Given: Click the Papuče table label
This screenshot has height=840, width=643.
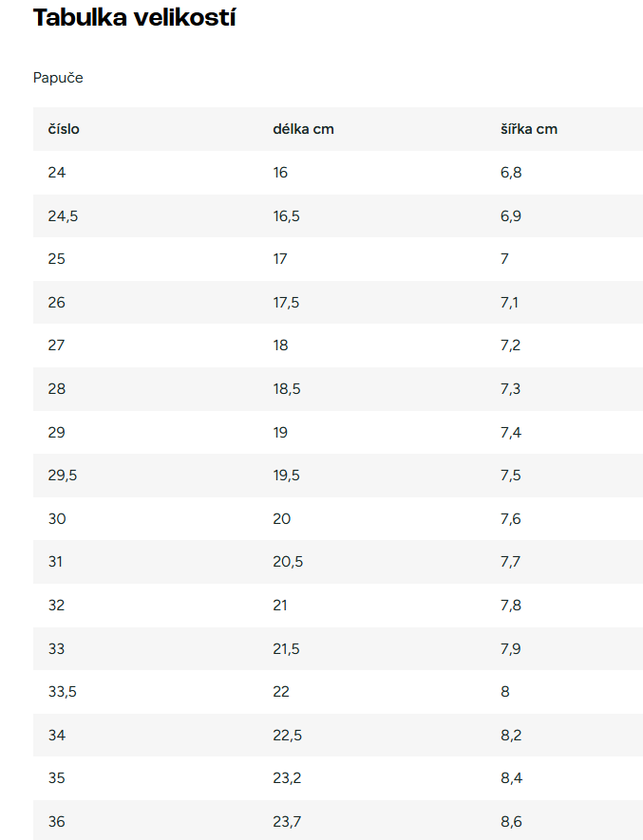Looking at the screenshot, I should 58,78.
